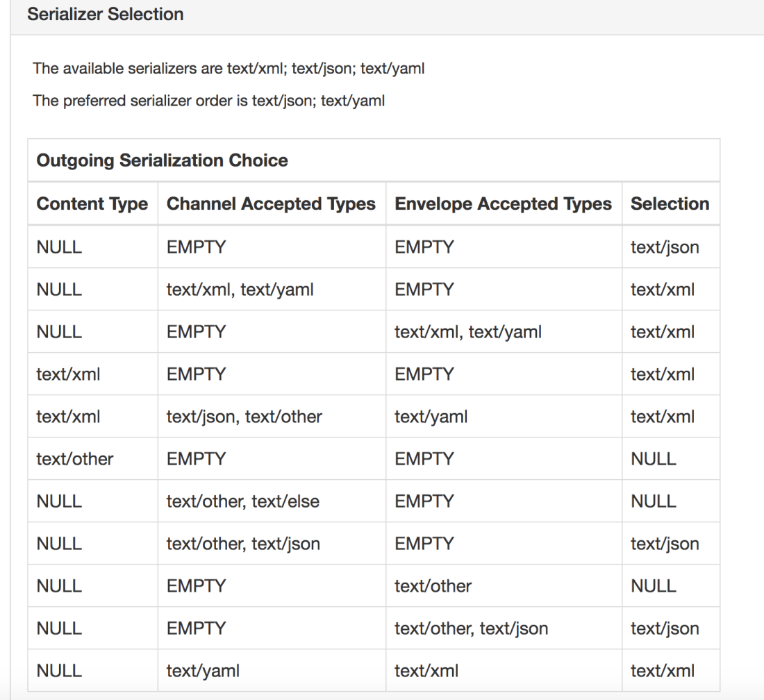This screenshot has height=700, width=764.
Task: Click the available serializers description line
Action: [229, 69]
